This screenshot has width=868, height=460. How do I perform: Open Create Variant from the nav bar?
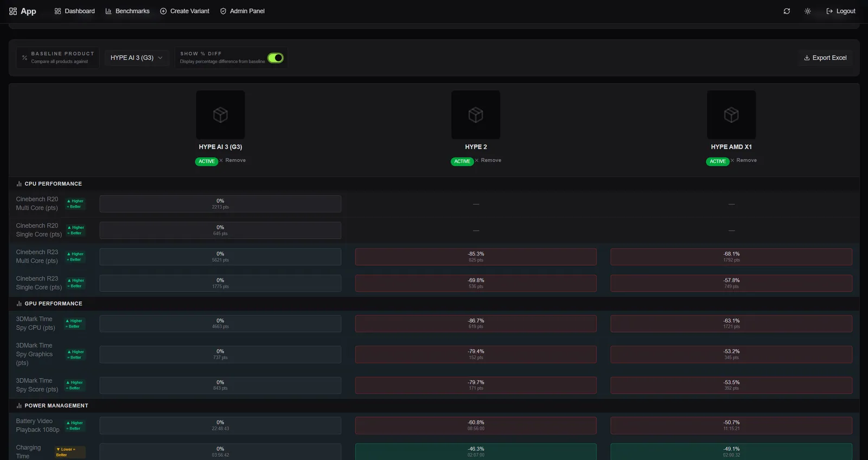click(184, 11)
